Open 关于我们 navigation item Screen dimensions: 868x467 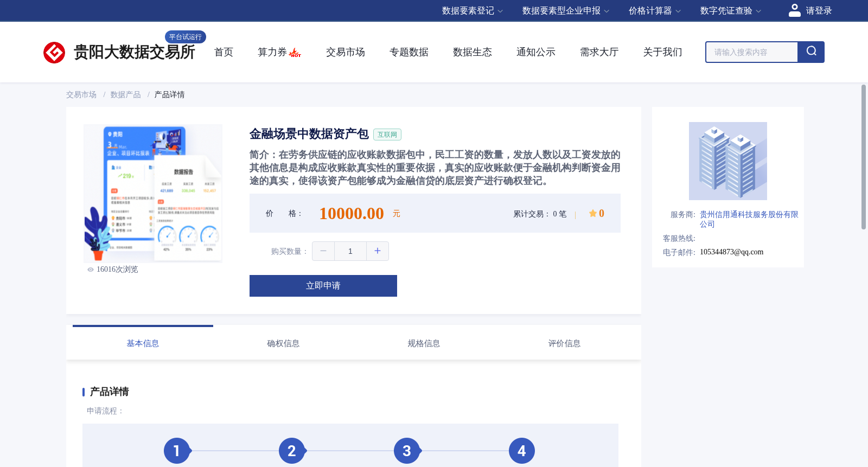663,52
